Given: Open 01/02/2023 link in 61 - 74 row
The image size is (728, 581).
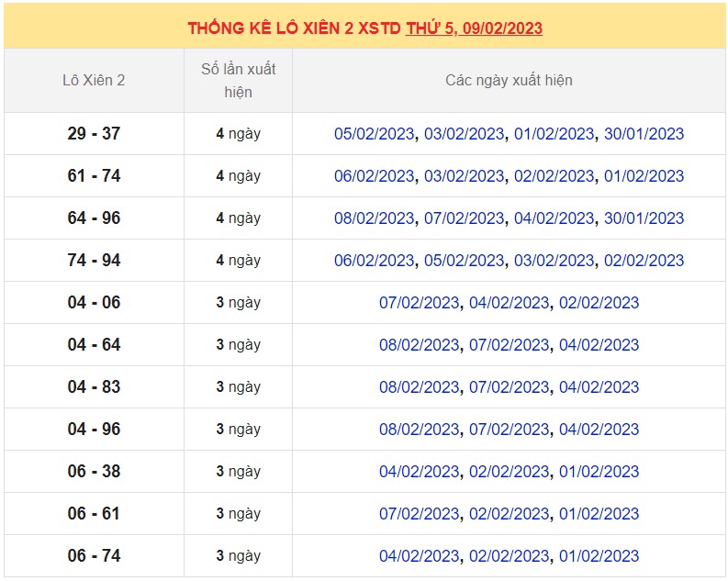Looking at the screenshot, I should tap(644, 176).
